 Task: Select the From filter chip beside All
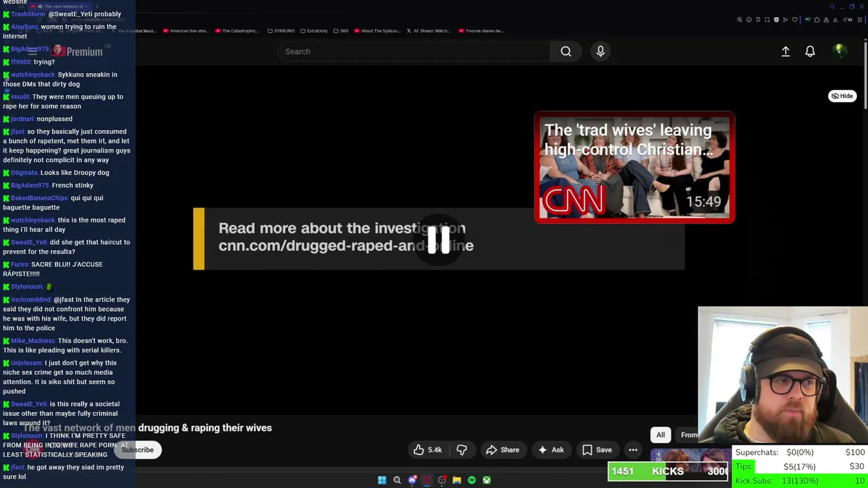pyautogui.click(x=688, y=435)
